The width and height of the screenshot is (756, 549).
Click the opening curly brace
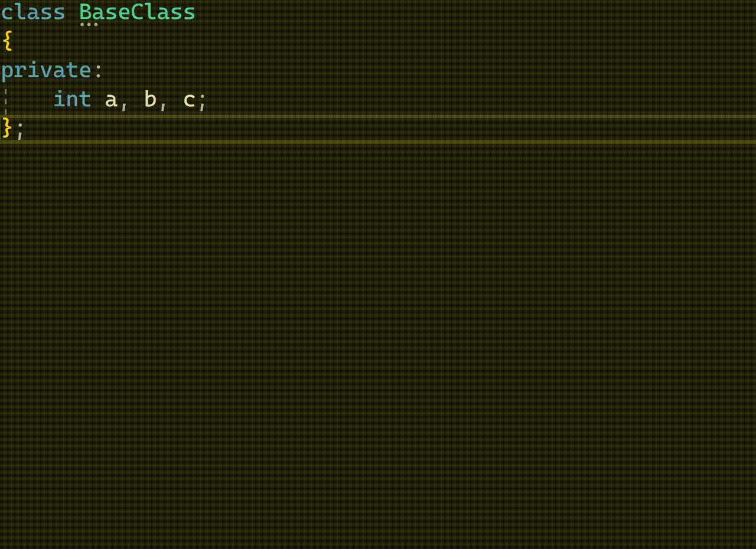[x=7, y=41]
